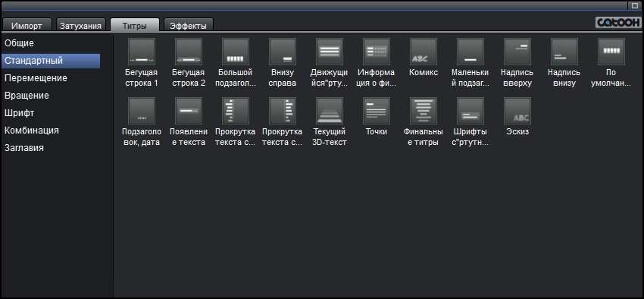Image resolution: width=644 pixels, height=299 pixels.
Task: Switch to the Импорт tab
Action: pyautogui.click(x=27, y=25)
